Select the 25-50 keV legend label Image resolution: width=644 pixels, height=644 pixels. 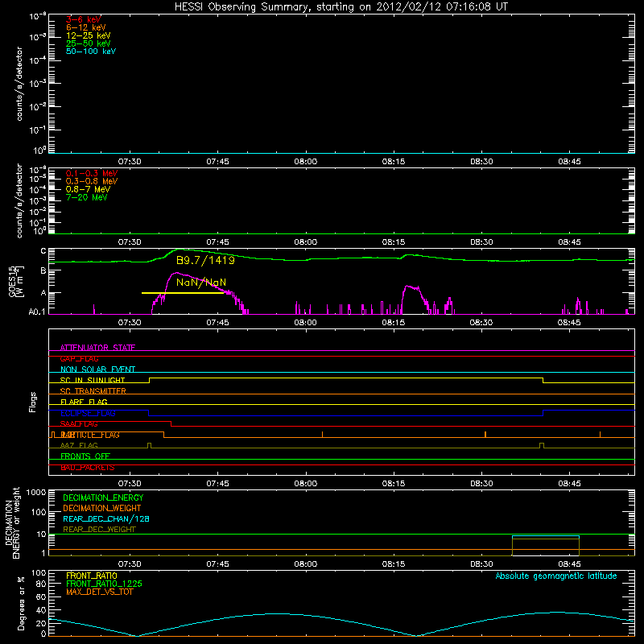click(89, 43)
